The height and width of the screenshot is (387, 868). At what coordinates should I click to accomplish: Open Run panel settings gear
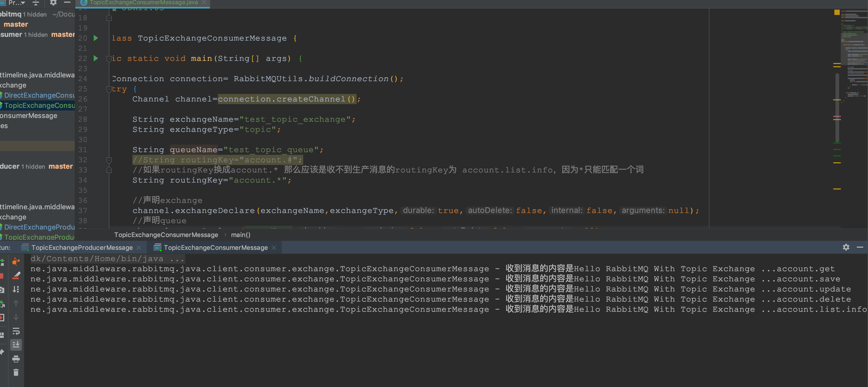pos(846,247)
